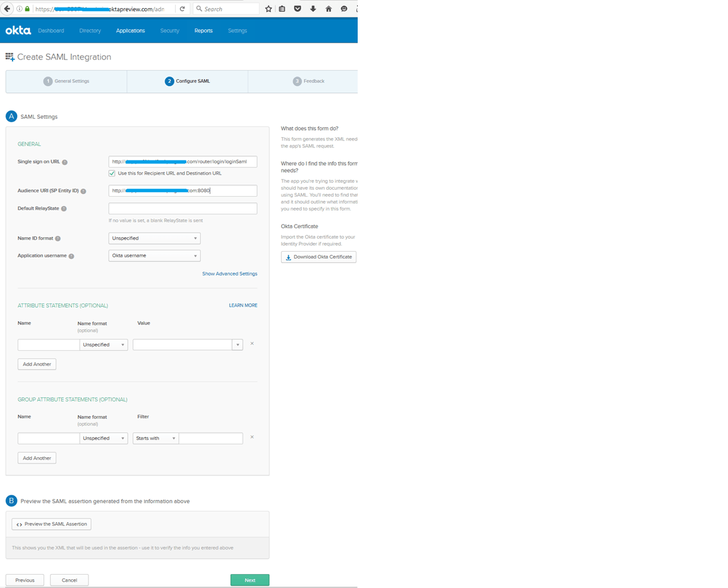Viewport: 728px width, 588px height.
Task: Remove the group attribute statement row
Action: (x=252, y=437)
